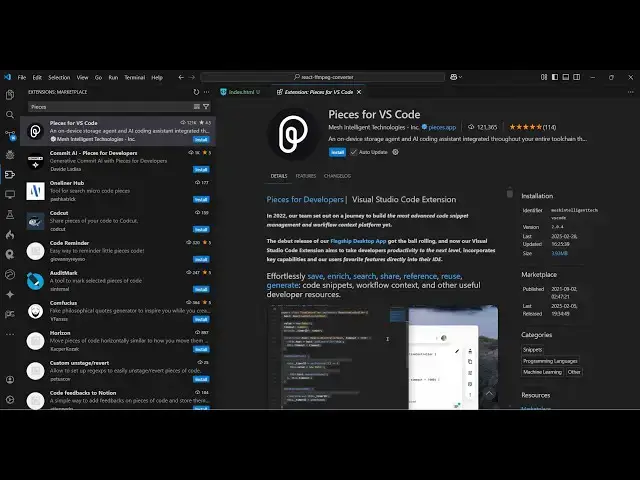This screenshot has height=480, width=640.
Task: Install Pieces for VS Code from details page
Action: pos(337,152)
